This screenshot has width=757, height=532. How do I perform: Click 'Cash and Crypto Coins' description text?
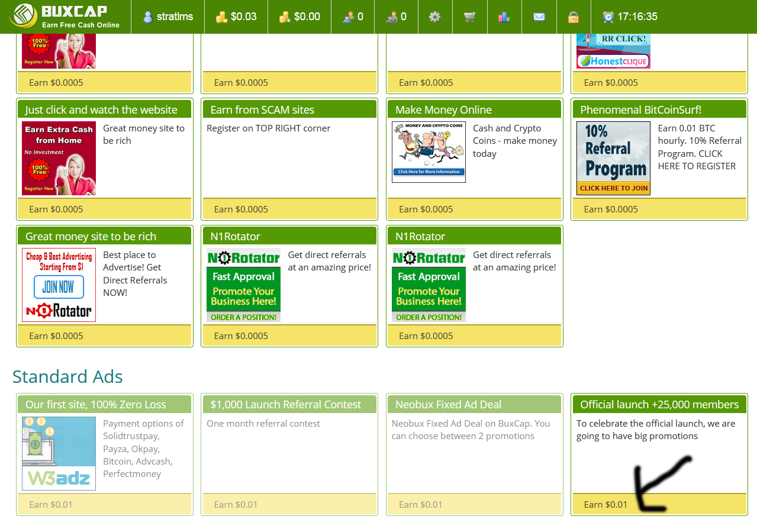[x=515, y=141]
